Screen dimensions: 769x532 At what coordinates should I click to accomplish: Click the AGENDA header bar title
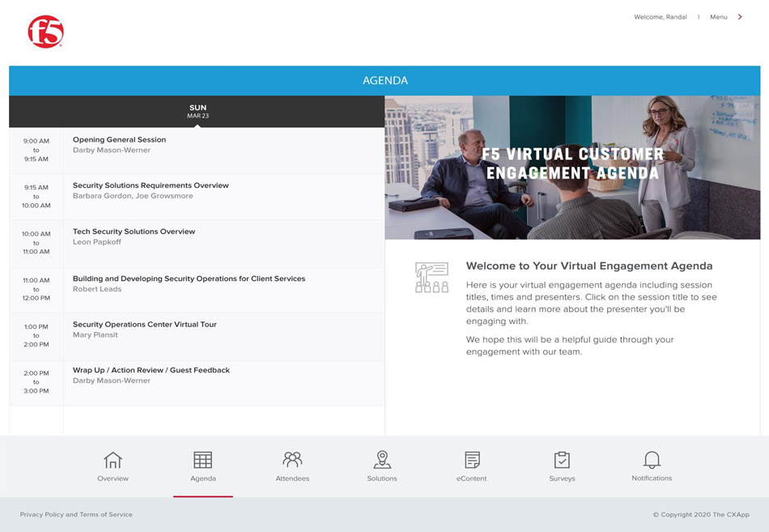point(385,80)
